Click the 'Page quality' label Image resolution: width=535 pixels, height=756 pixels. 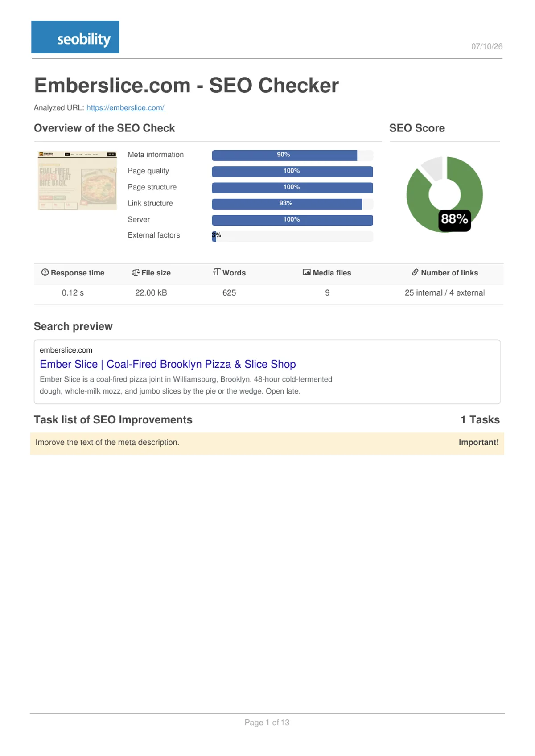[x=148, y=171]
